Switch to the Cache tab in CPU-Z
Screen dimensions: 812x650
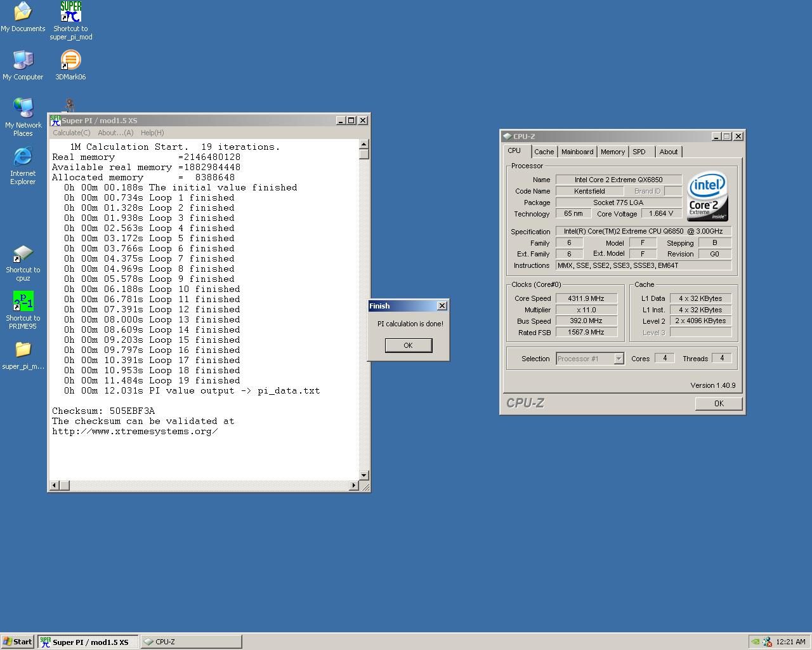tap(544, 152)
